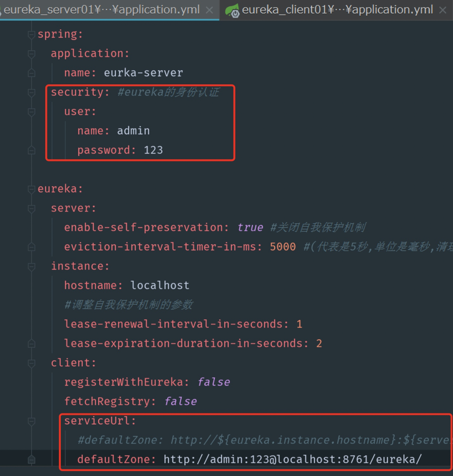
Task: Switch to eureka_client01 application.yml tab
Action: (337, 10)
